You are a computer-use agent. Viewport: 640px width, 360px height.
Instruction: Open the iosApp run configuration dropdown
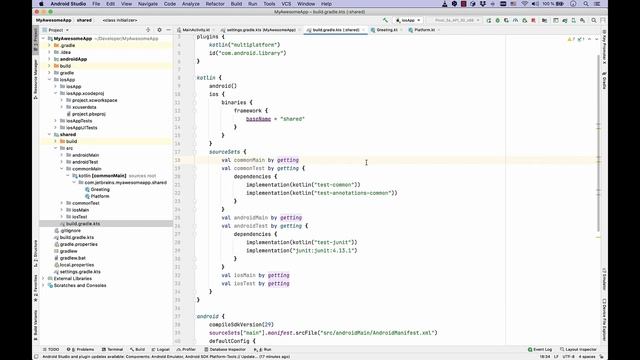point(408,20)
